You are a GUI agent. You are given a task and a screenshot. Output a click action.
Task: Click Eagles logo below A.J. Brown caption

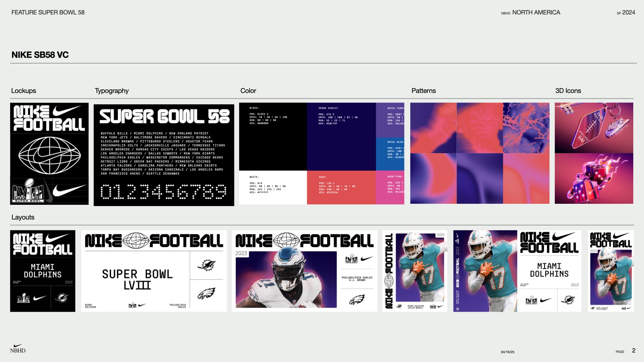point(357,299)
